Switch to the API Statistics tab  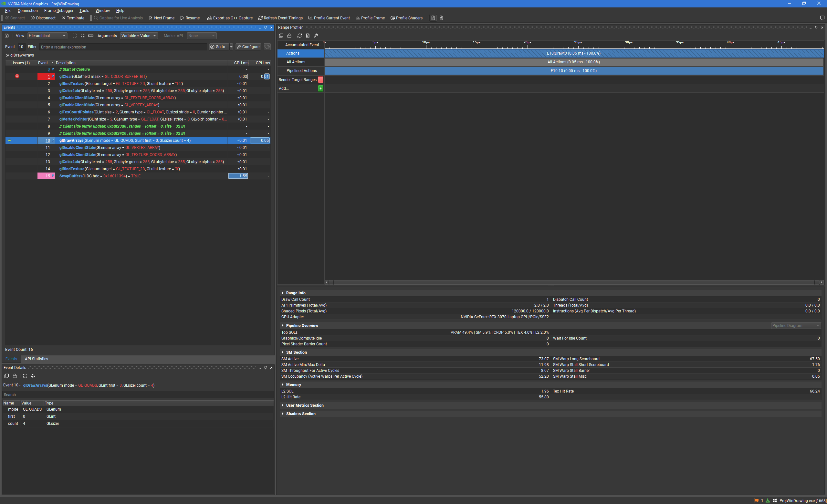click(x=36, y=359)
